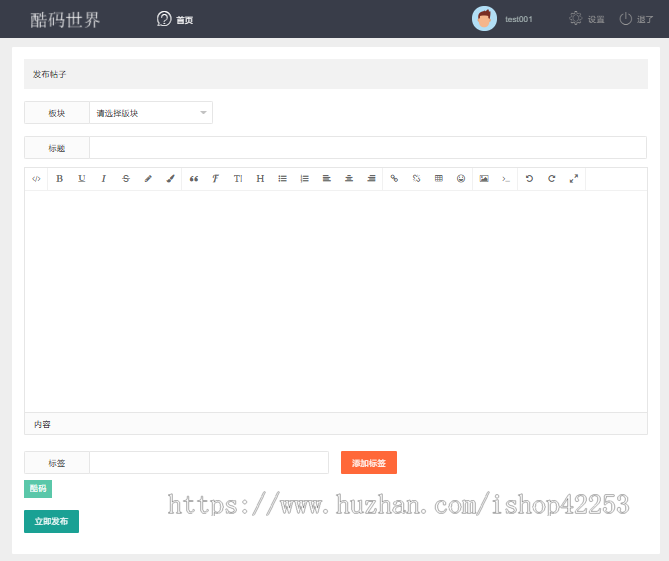Screen dimensions: 669x561
Task: Click 发布帖子 heading text
Action: coord(49,74)
